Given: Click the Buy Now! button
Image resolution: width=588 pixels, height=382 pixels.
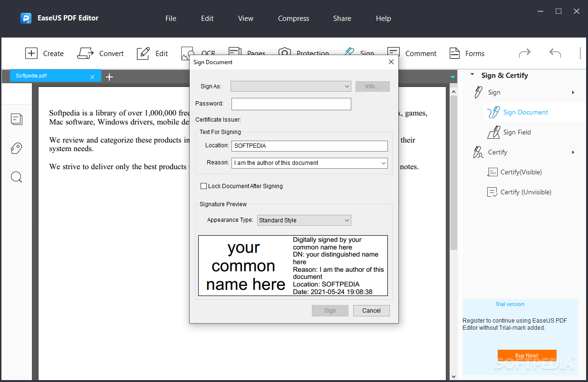Looking at the screenshot, I should click(x=527, y=355).
